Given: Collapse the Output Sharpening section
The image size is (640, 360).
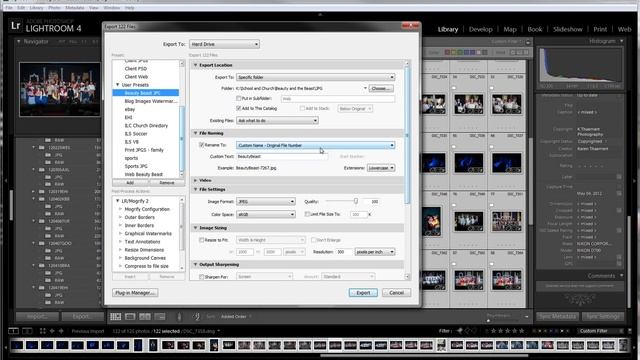Looking at the screenshot, I should pyautogui.click(x=196, y=264).
